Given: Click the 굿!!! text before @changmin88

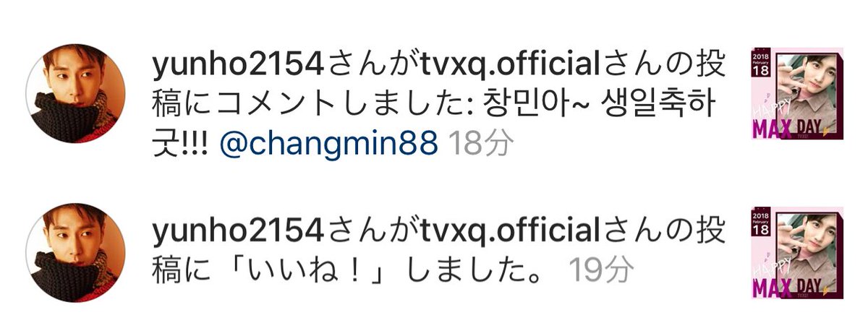Looking at the screenshot, I should click(181, 145).
